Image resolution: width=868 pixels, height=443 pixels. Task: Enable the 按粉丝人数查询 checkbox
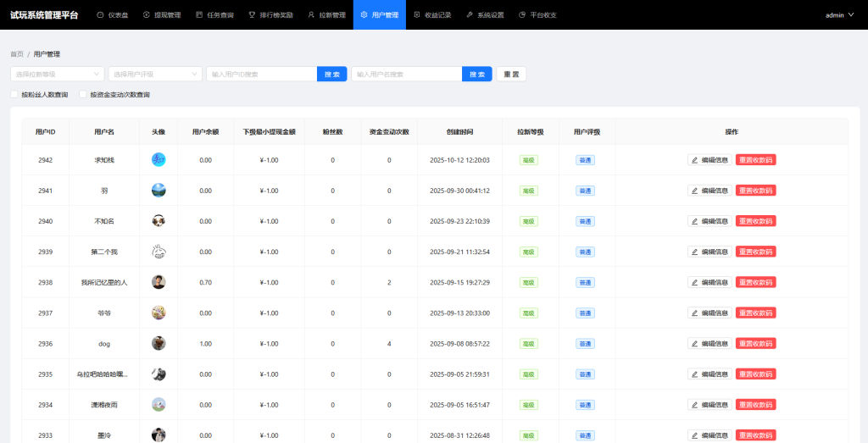click(14, 95)
